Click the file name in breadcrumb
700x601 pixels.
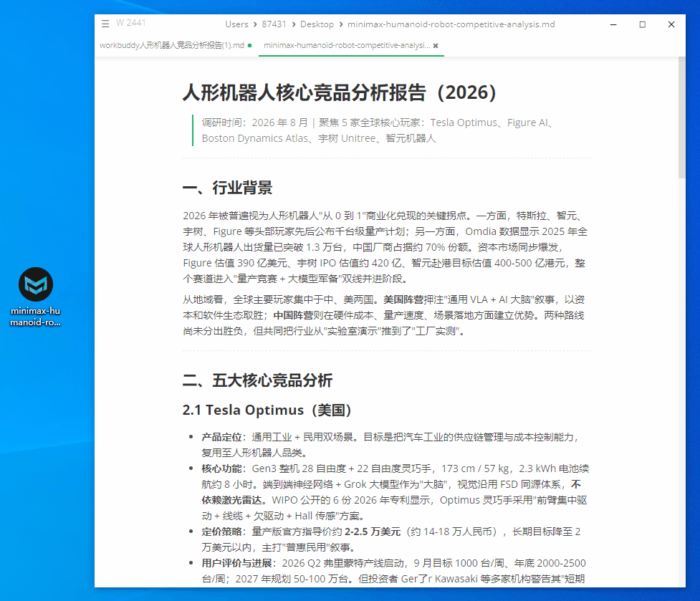(451, 24)
